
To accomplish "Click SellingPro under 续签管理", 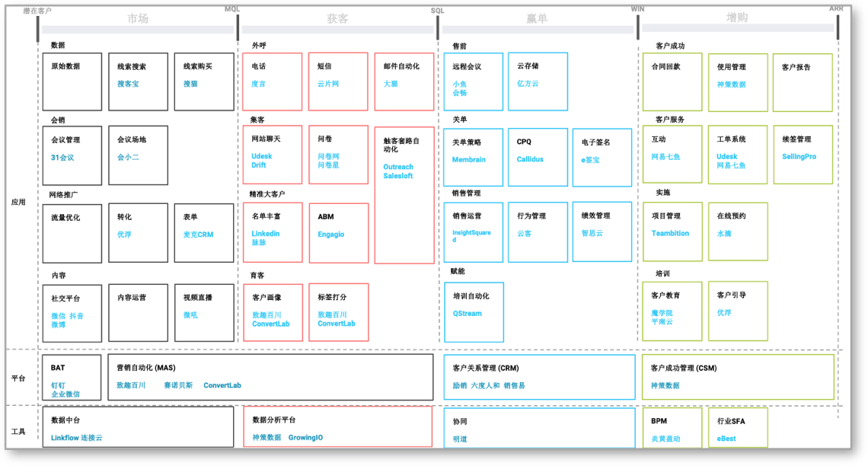I will 799,157.
